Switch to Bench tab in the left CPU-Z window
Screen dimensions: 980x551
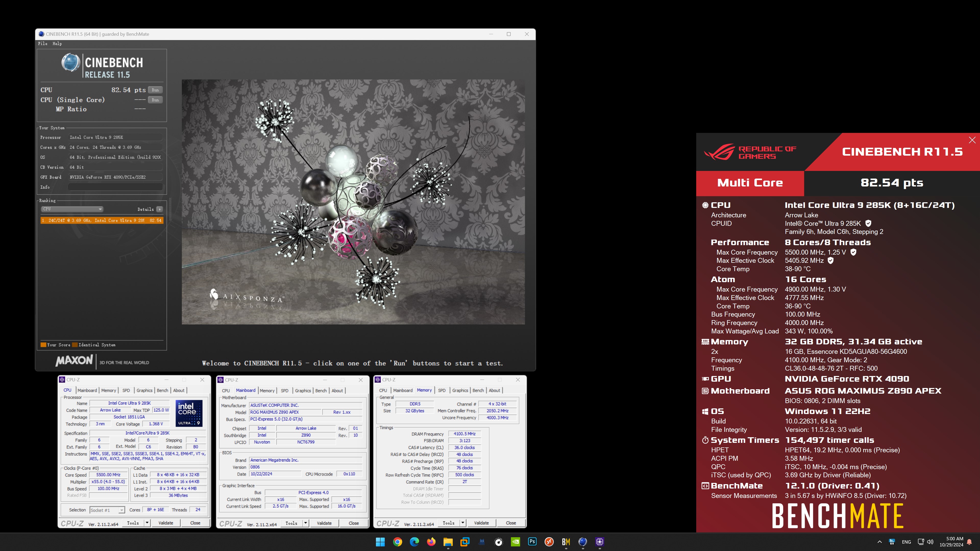pos(163,391)
